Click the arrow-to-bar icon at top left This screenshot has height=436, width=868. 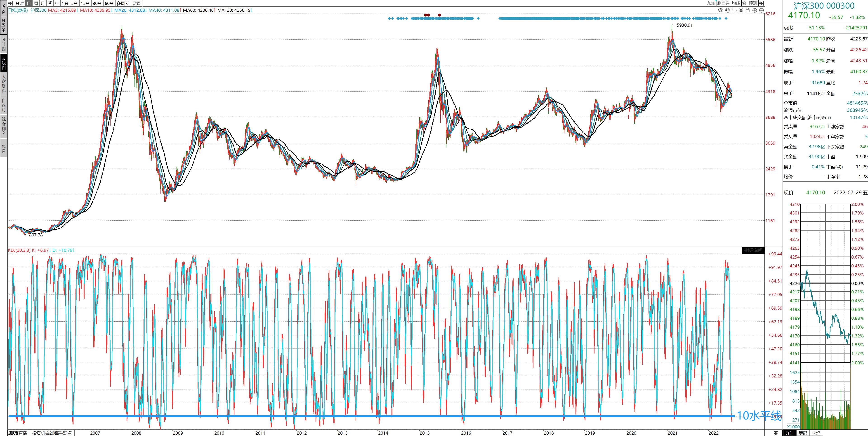point(10,3)
